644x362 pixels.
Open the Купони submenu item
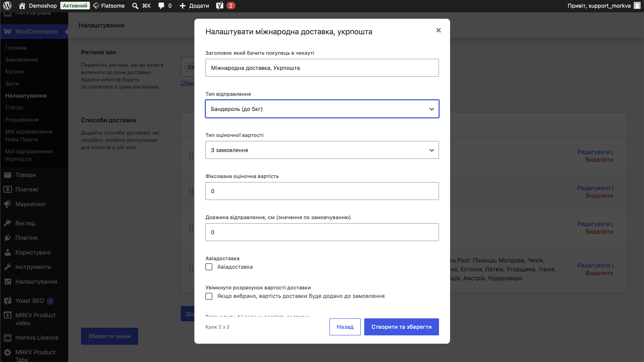point(15,72)
